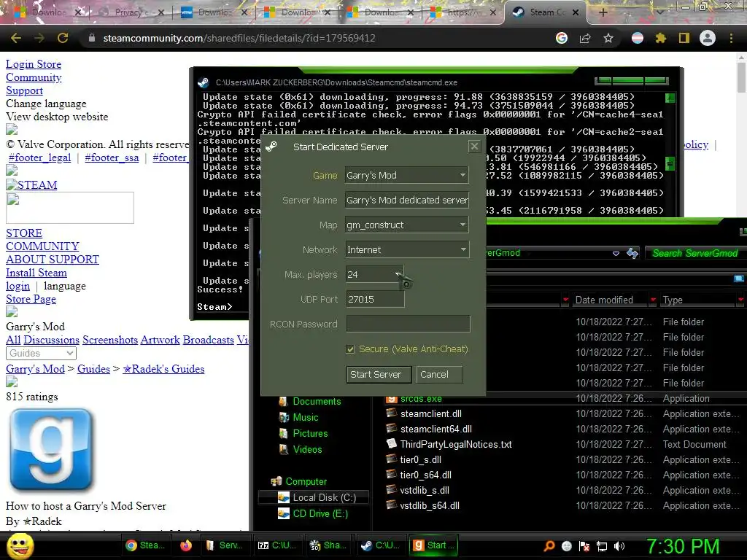The image size is (747, 560).
Task: Open the smiley Start button
Action: pyautogui.click(x=20, y=545)
